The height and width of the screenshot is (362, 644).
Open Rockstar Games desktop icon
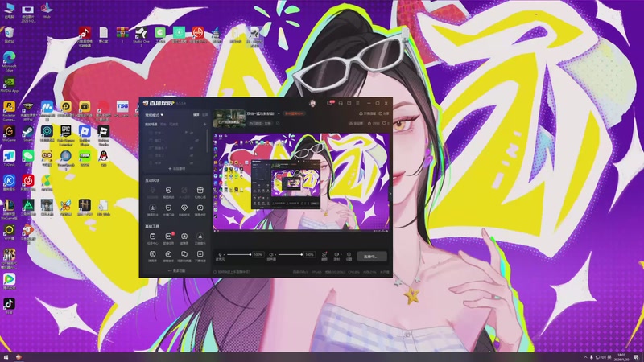pos(9,111)
